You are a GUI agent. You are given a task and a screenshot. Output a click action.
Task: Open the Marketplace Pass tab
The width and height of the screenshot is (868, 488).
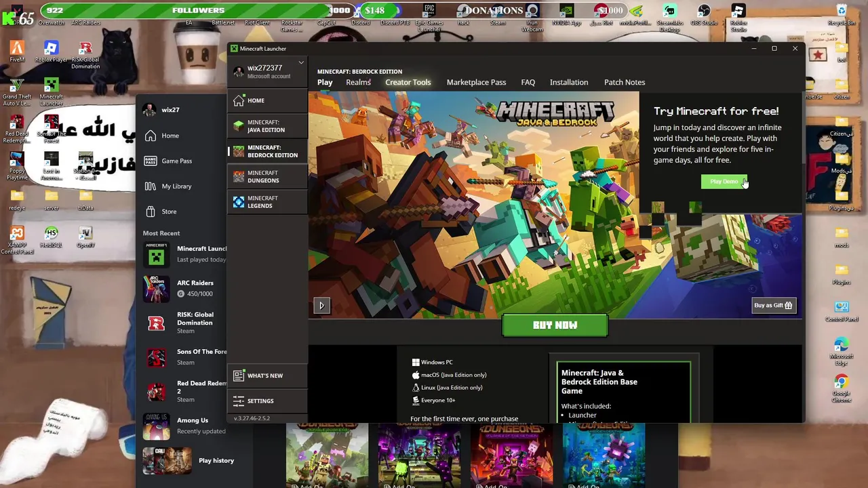click(x=476, y=82)
